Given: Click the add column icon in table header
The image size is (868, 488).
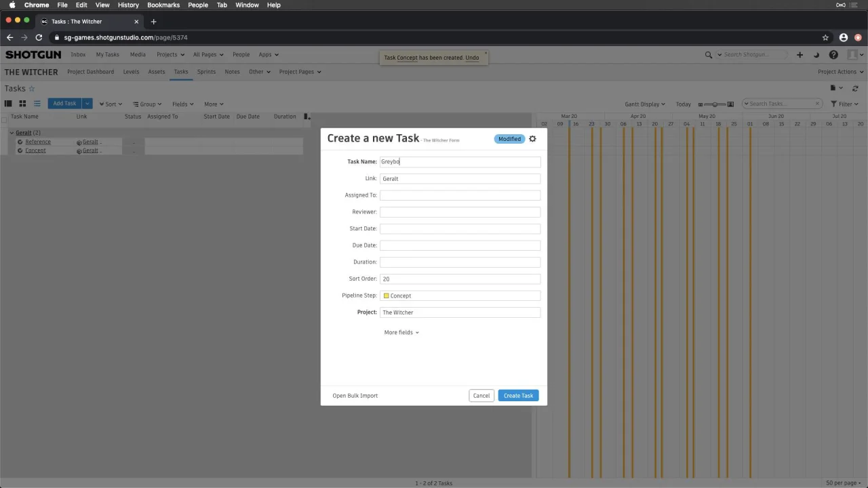Looking at the screenshot, I should [x=307, y=117].
